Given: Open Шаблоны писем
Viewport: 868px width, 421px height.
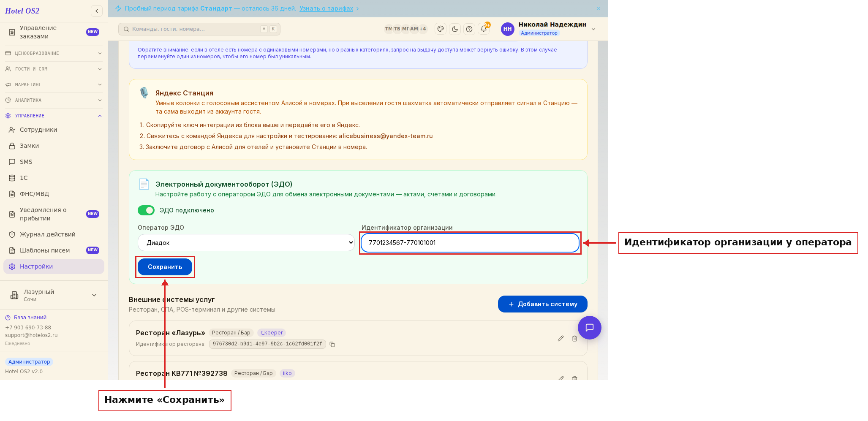Looking at the screenshot, I should click(x=54, y=250).
